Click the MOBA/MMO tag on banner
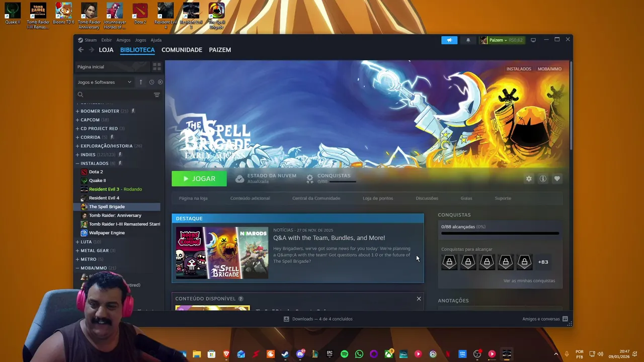Image resolution: width=644 pixels, height=362 pixels. (x=549, y=69)
